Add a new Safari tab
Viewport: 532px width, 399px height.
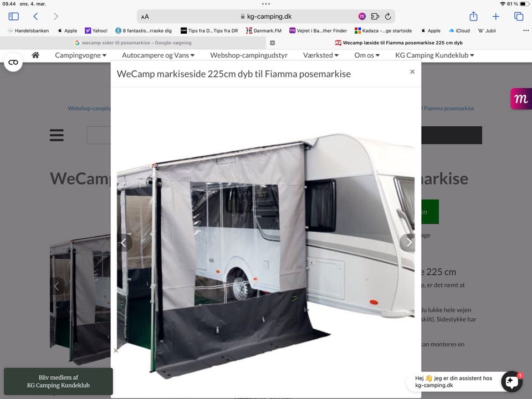(x=496, y=17)
